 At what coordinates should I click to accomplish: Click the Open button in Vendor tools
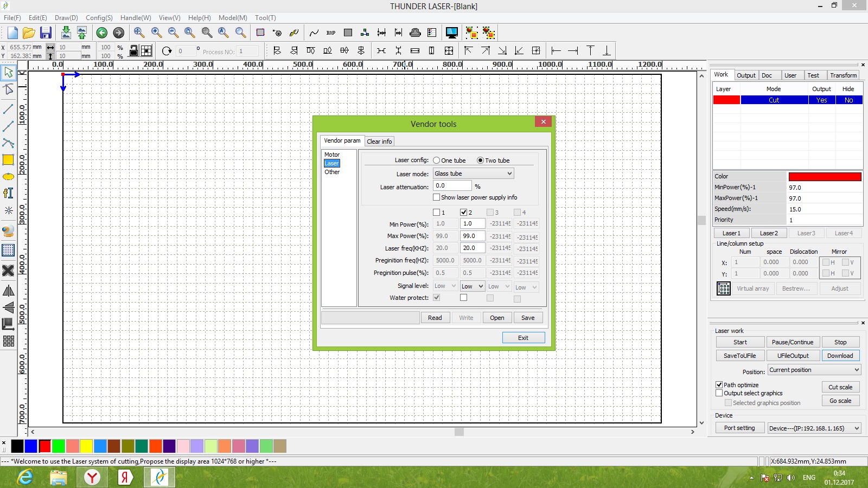pyautogui.click(x=497, y=318)
